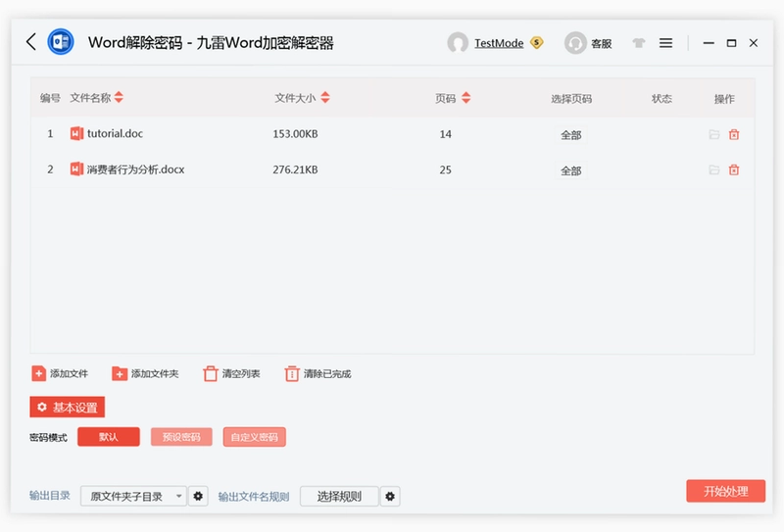Click the blue Word app logo icon
Image resolution: width=784 pixels, height=532 pixels.
click(x=61, y=42)
